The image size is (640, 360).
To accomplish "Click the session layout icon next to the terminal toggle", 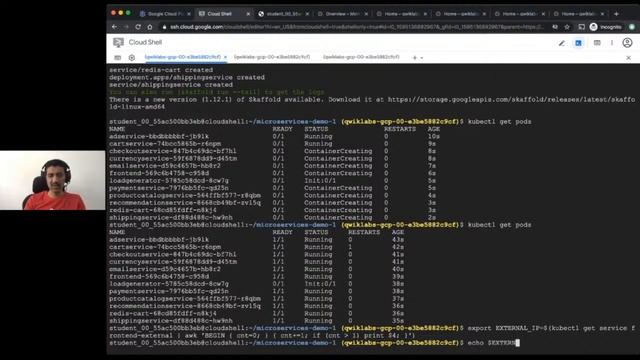I will (x=597, y=43).
